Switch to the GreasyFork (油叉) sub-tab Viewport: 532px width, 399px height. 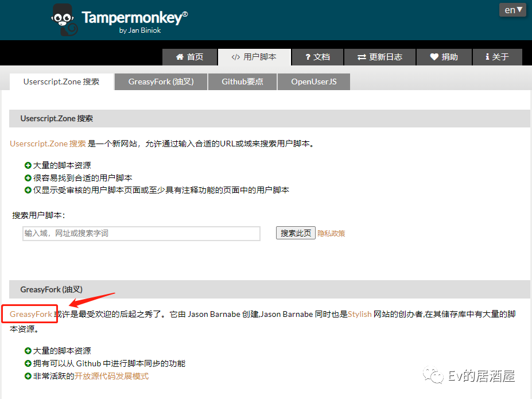pyautogui.click(x=161, y=82)
